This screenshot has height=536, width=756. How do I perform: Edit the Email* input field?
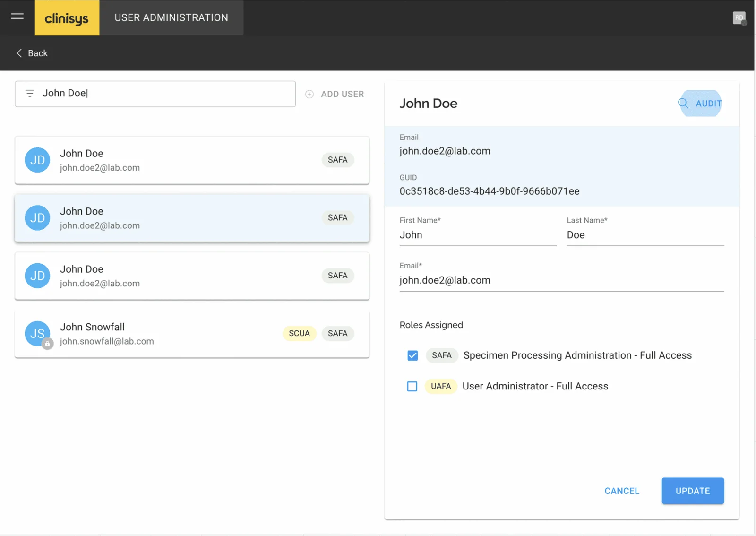coord(561,280)
